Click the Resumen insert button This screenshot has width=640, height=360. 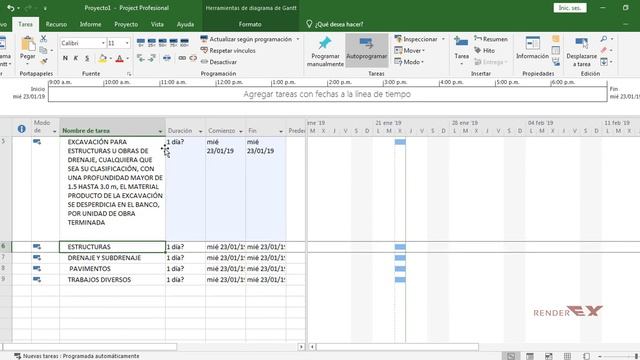click(x=491, y=39)
